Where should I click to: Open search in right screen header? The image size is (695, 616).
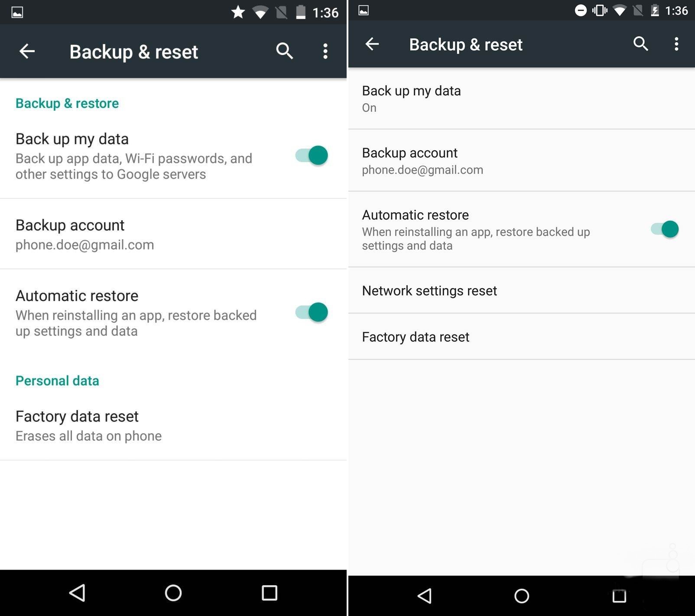click(640, 44)
